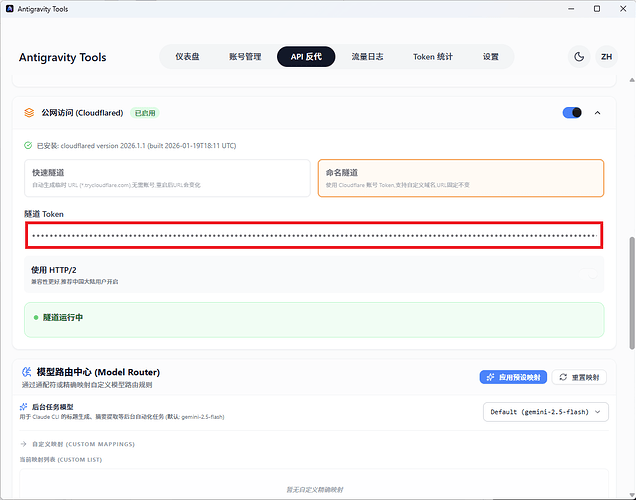The height and width of the screenshot is (500, 636).
Task: Click the Model Router section icon
Action: (26, 371)
